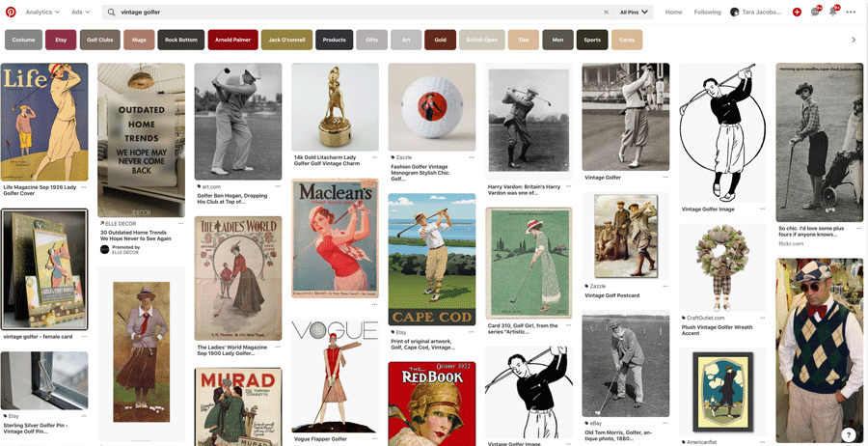
Task: Click the Pinterest logo icon
Action: pyautogui.click(x=11, y=12)
